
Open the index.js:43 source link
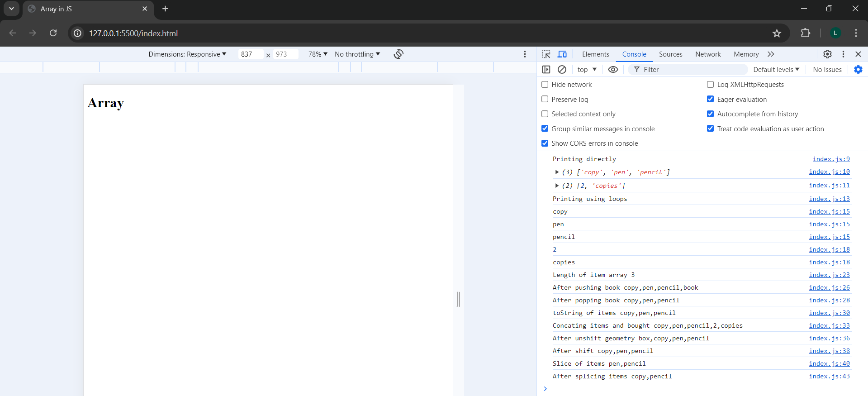tap(829, 376)
